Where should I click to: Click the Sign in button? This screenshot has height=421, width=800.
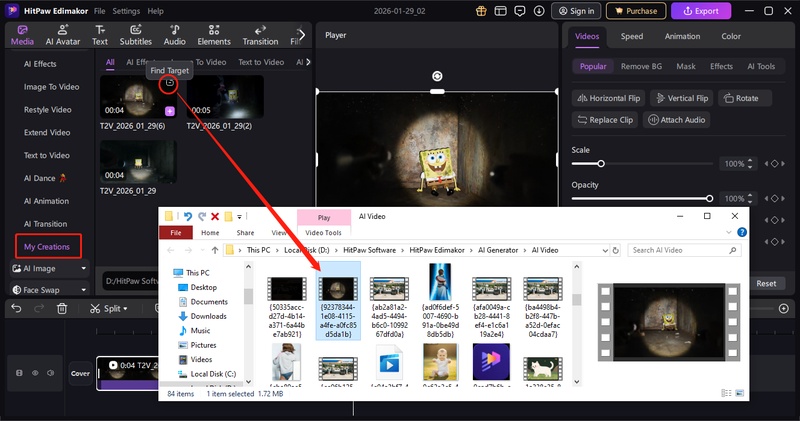pos(576,11)
